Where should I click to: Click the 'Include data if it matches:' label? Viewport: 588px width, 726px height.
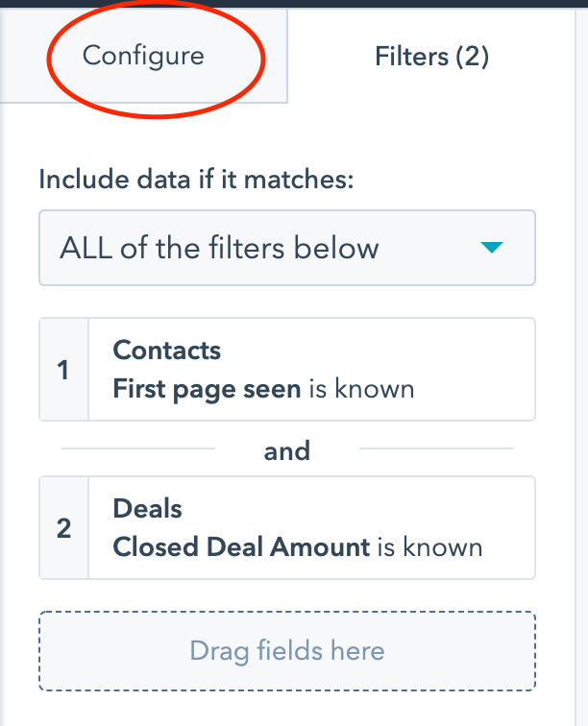pos(196,180)
